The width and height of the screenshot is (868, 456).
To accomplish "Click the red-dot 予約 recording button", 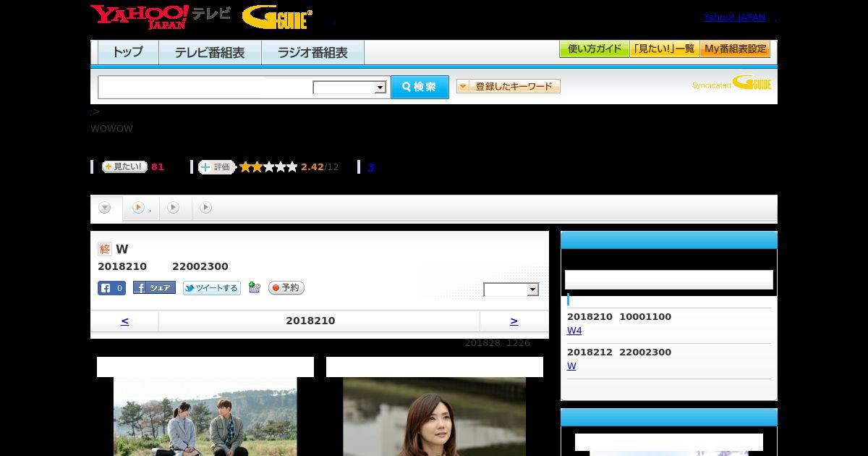I will (286, 288).
